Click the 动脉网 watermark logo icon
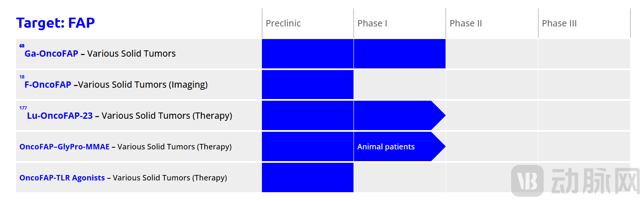The width and height of the screenshot is (644, 201). point(527,181)
